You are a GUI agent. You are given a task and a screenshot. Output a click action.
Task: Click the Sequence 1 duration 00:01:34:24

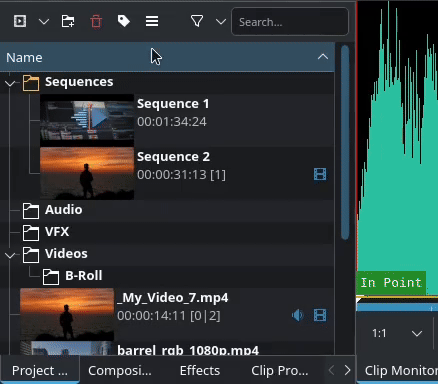point(172,122)
